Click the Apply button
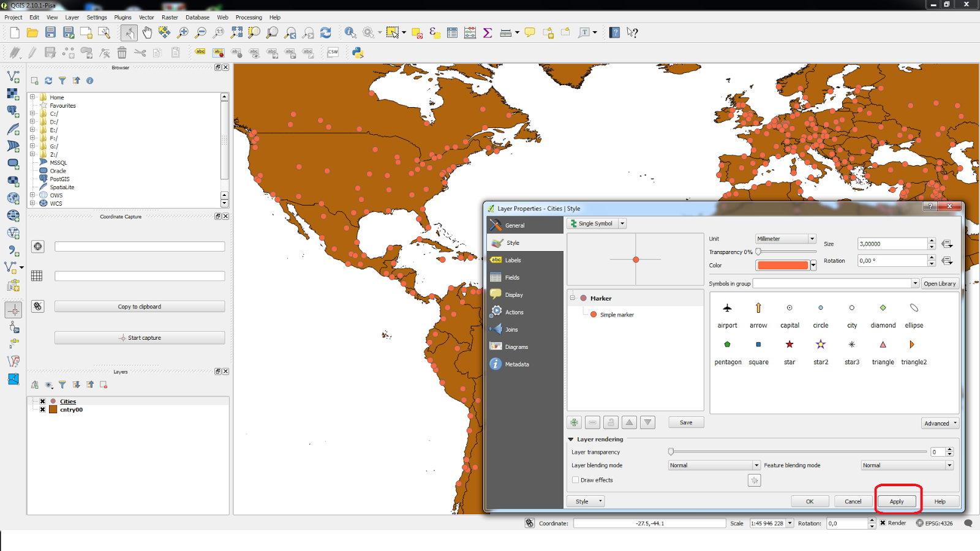980x551 pixels. point(897,501)
